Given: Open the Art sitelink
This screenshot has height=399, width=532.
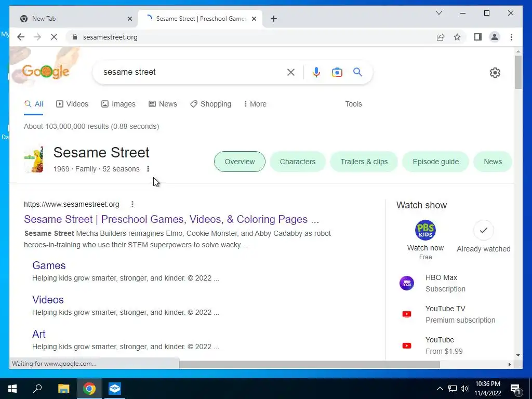Looking at the screenshot, I should [38, 334].
